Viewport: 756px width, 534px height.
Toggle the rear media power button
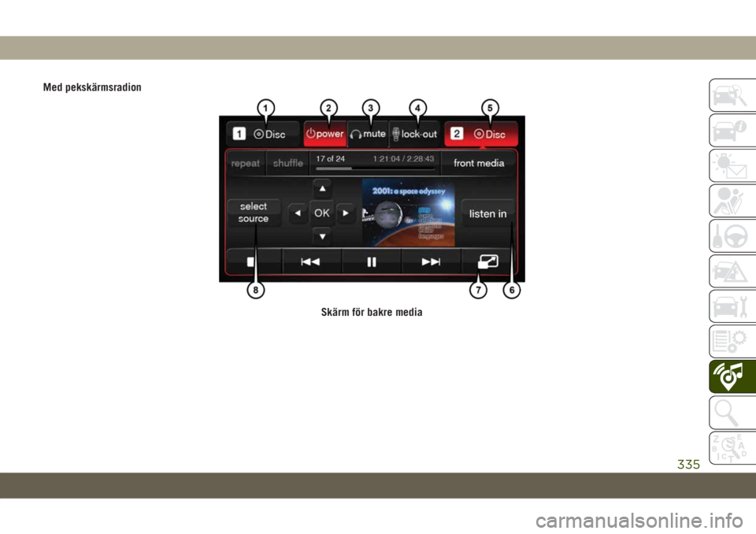click(x=325, y=134)
